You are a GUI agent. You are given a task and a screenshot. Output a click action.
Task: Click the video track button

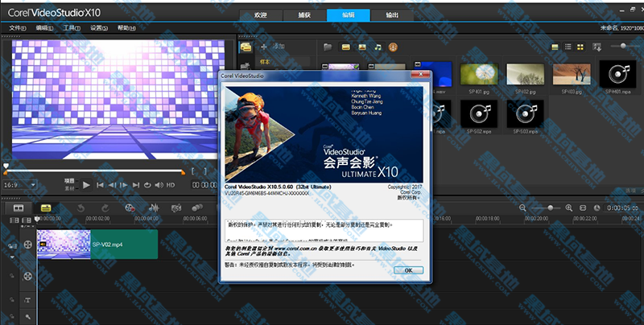pos(27,245)
